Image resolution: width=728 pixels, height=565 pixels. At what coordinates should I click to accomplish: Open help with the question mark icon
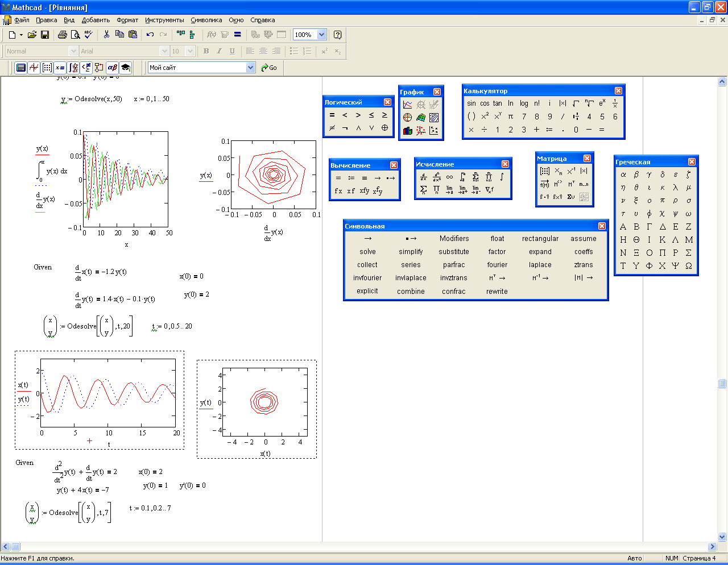click(x=338, y=35)
